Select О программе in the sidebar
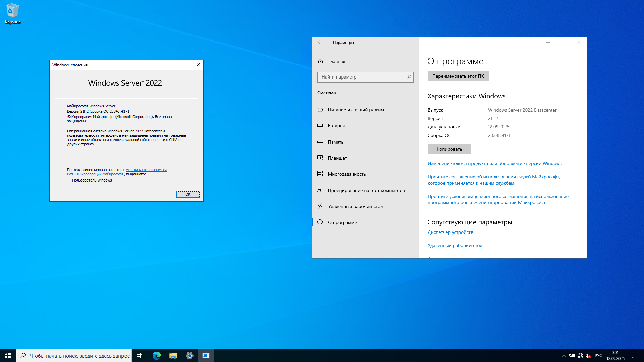The height and width of the screenshot is (362, 644). click(x=366, y=222)
